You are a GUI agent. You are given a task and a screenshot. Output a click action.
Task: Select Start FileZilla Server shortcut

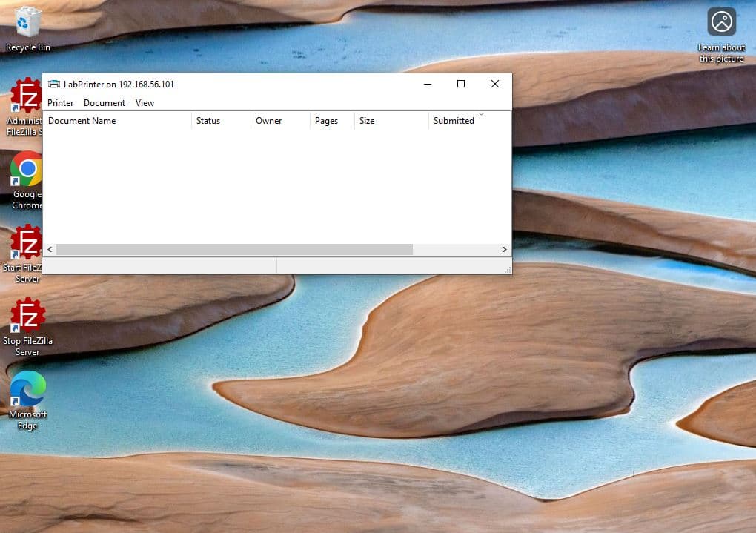(x=27, y=243)
